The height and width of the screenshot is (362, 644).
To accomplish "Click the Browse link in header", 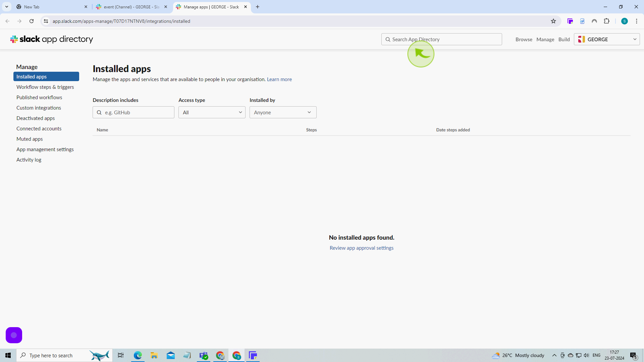I will coord(524,39).
